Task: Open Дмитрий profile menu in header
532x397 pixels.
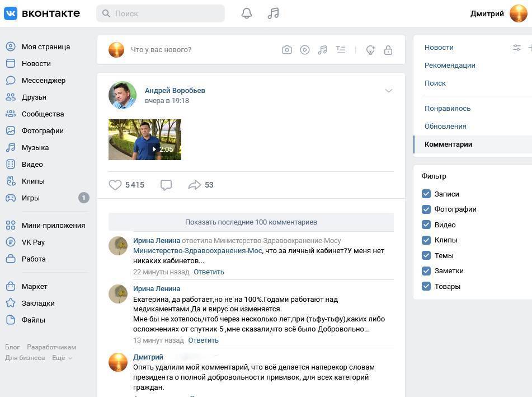Action: click(498, 13)
